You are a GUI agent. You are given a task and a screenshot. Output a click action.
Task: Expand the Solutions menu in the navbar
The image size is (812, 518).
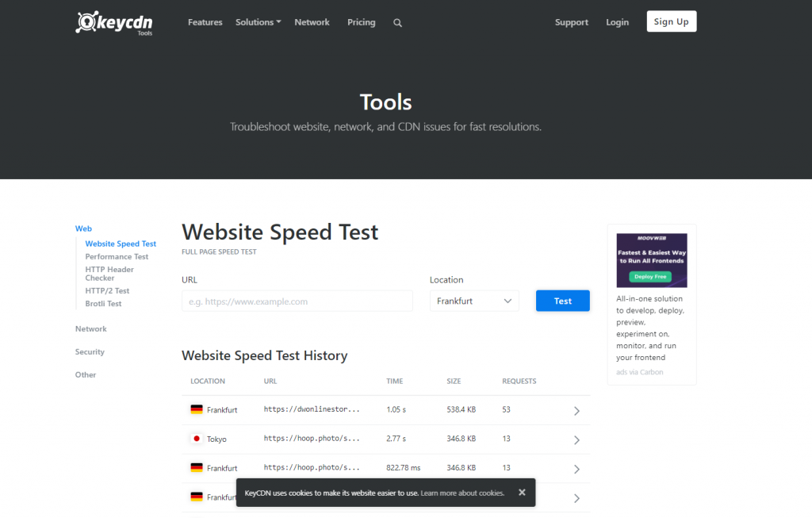coord(258,22)
